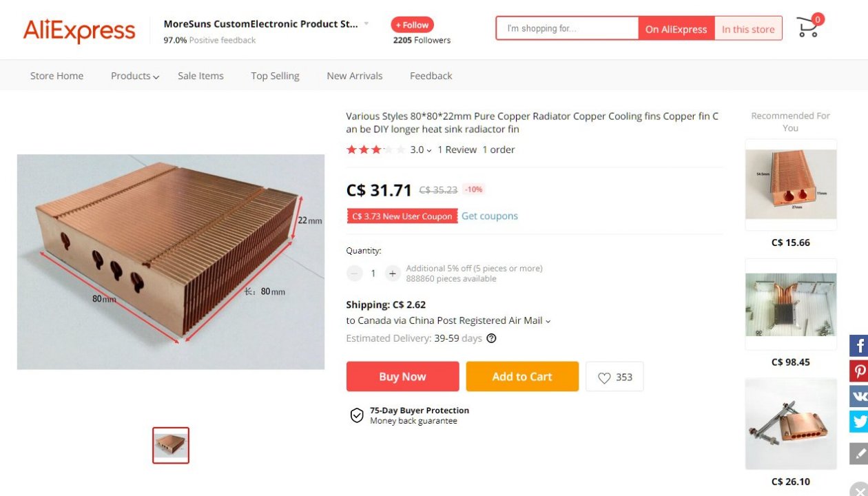Expand the Products menu dropdown

[x=135, y=76]
